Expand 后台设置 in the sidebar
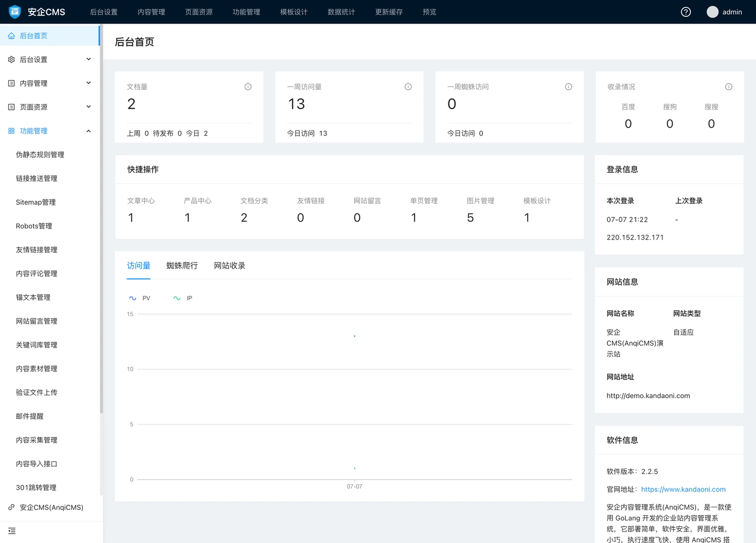The width and height of the screenshot is (756, 543). (50, 59)
